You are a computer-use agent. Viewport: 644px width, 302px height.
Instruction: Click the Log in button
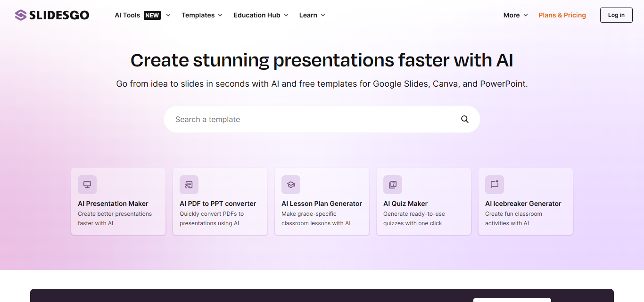616,15
